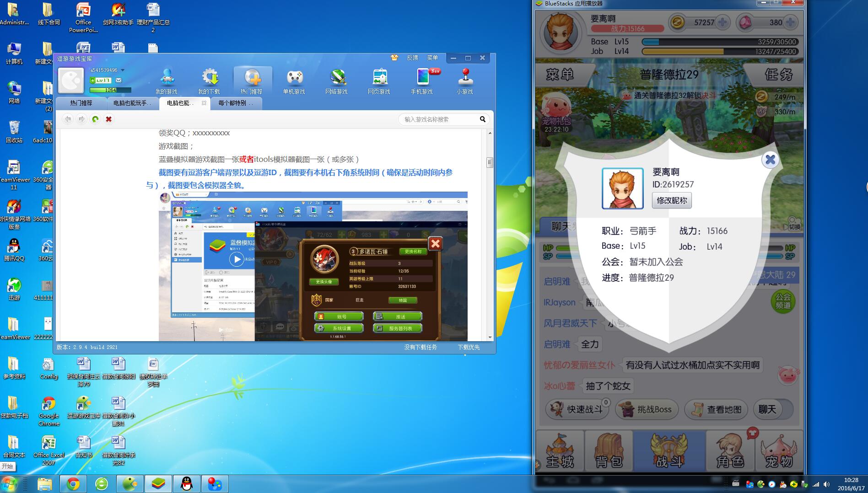The width and height of the screenshot is (868, 493).
Task: Click 没有下载任务 in status bar
Action: 421,348
